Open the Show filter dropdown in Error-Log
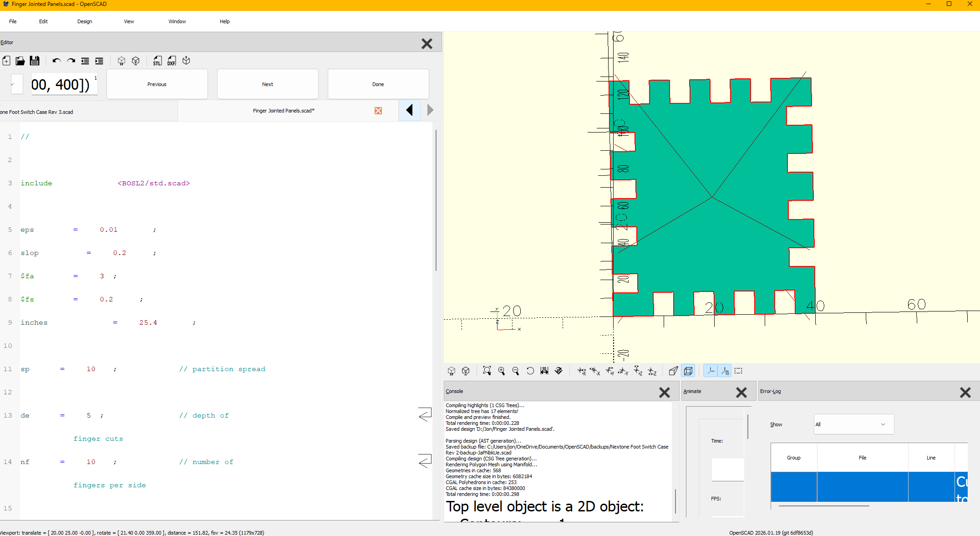This screenshot has height=536, width=980. point(853,424)
